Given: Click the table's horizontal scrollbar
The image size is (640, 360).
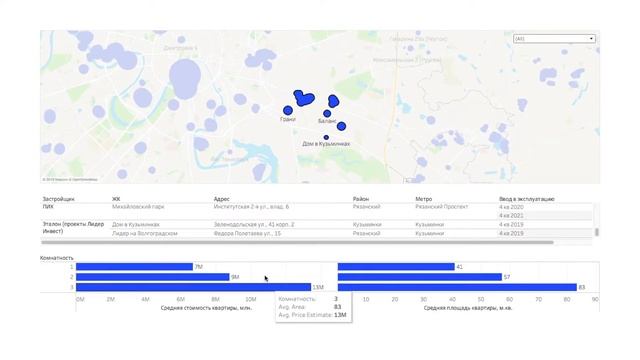Looking at the screenshot, I should pyautogui.click(x=298, y=242).
